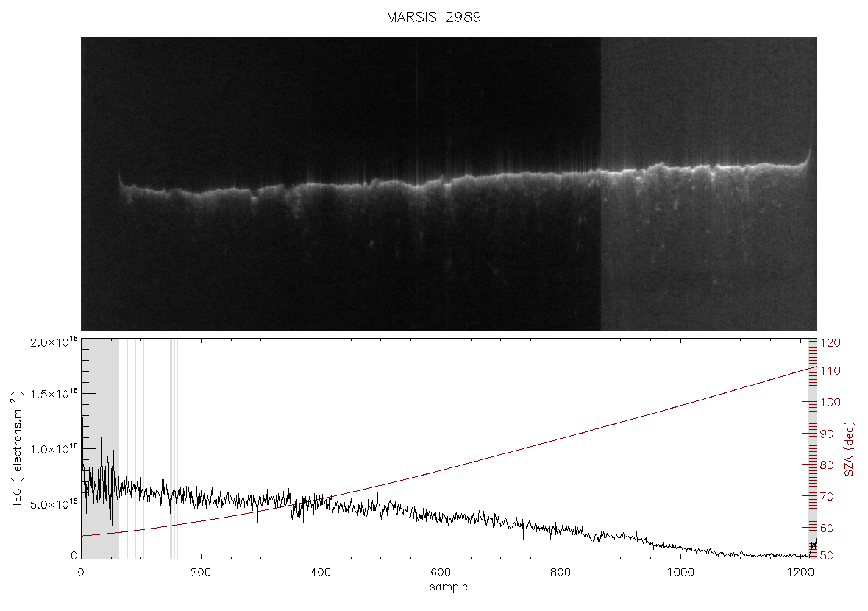Click the x-axis tick label 1200
Screen dimensions: 868x611
[x=800, y=573]
